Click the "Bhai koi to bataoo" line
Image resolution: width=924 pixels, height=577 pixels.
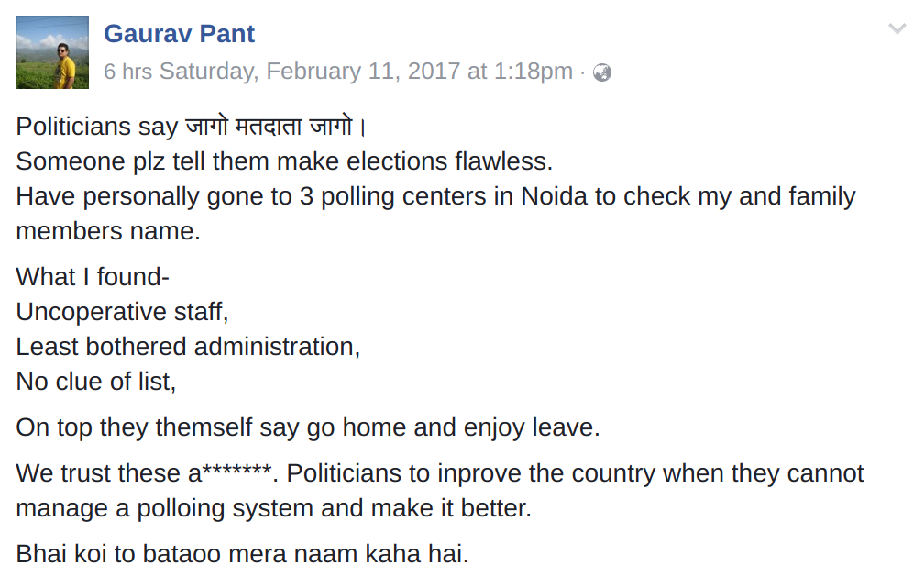pos(242,554)
